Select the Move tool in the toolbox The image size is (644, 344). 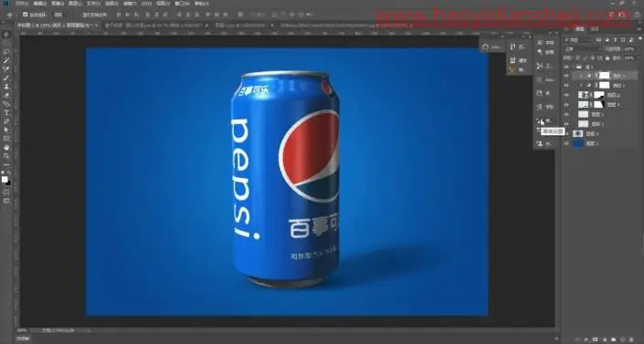pyautogui.click(x=6, y=35)
